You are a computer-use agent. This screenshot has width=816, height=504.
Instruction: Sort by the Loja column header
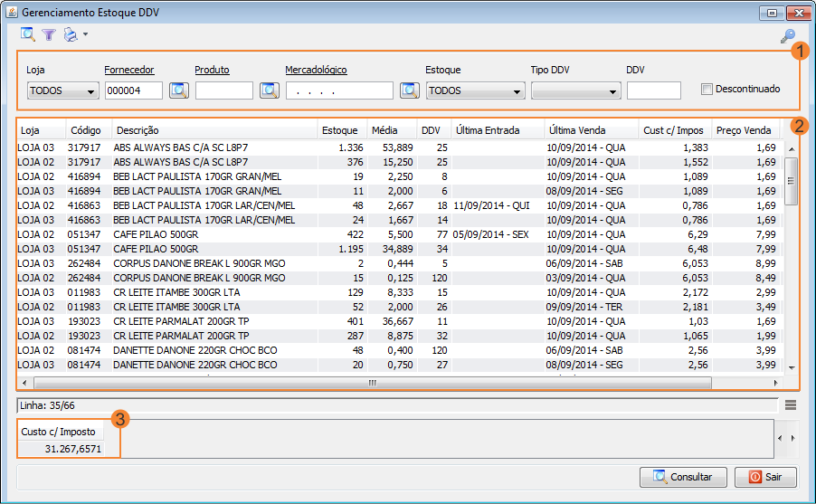41,130
